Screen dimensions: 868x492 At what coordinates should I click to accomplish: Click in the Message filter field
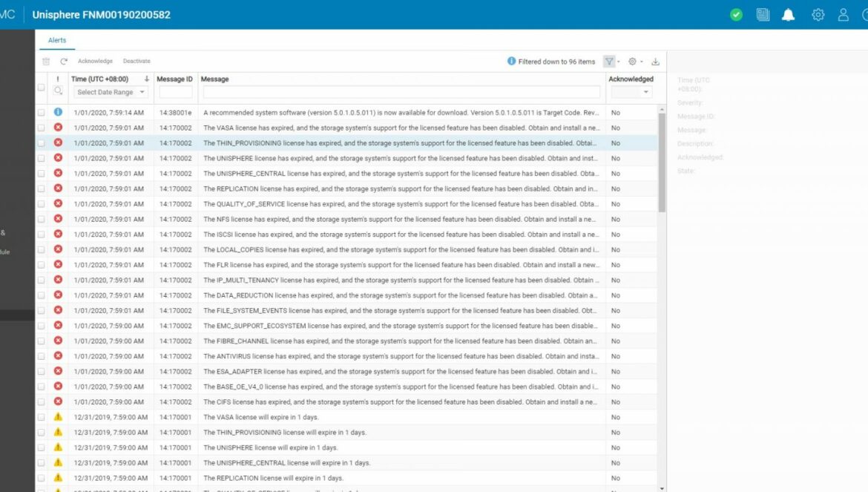tap(401, 92)
